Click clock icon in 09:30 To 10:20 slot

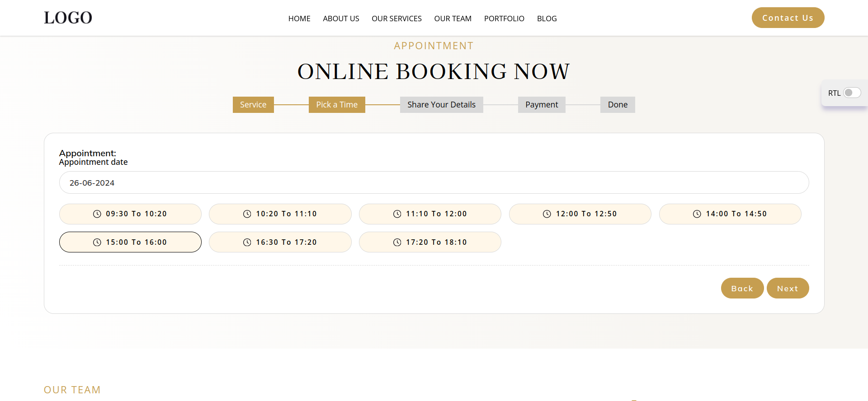(97, 214)
